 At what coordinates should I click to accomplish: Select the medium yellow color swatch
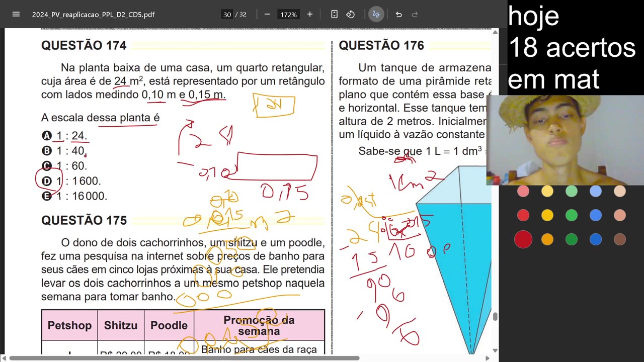547,215
